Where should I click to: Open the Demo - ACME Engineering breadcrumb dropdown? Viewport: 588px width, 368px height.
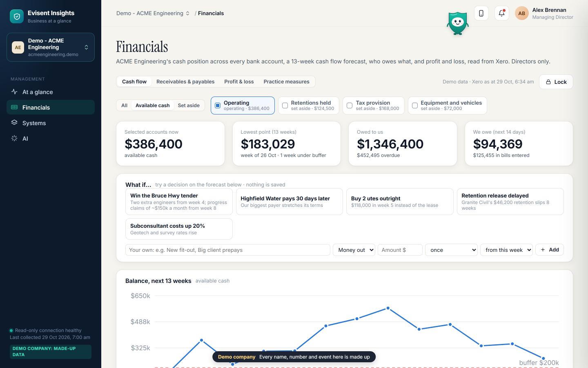[153, 13]
